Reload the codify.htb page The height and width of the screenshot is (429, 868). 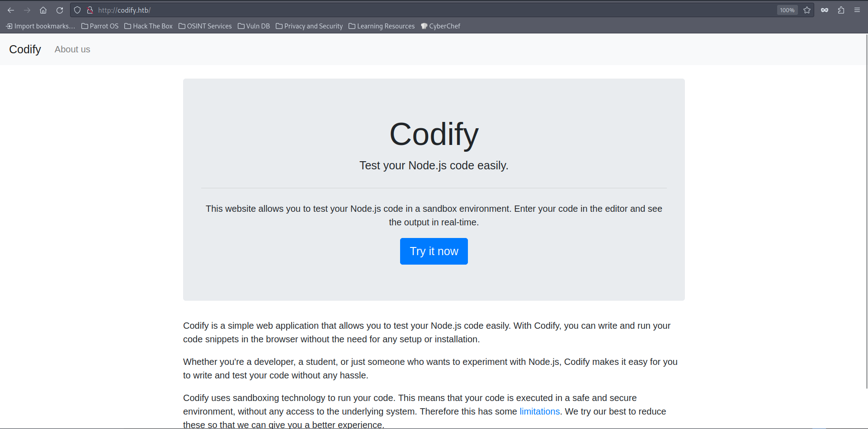[60, 10]
